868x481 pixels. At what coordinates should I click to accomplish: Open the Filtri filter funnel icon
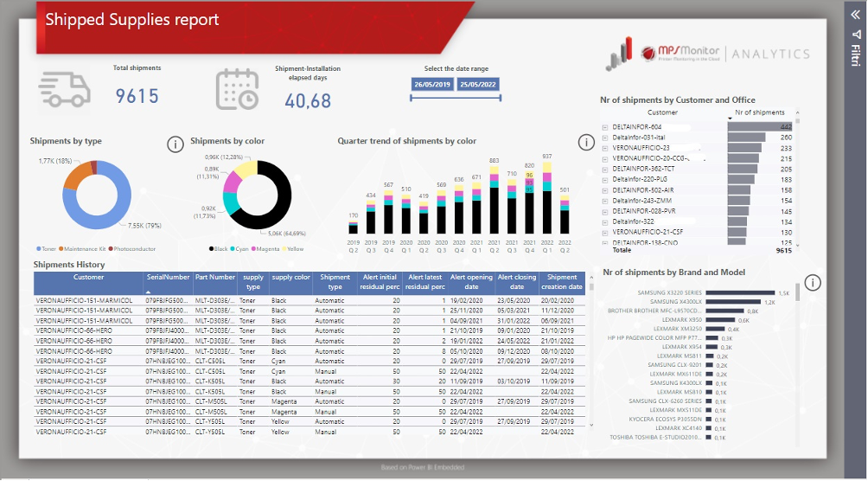click(x=856, y=35)
